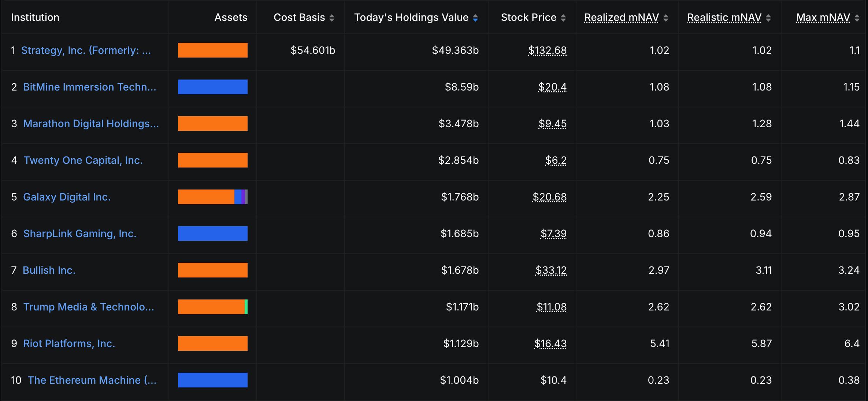Open Strategy, Inc. institution link
The height and width of the screenshot is (401, 868).
pos(86,50)
